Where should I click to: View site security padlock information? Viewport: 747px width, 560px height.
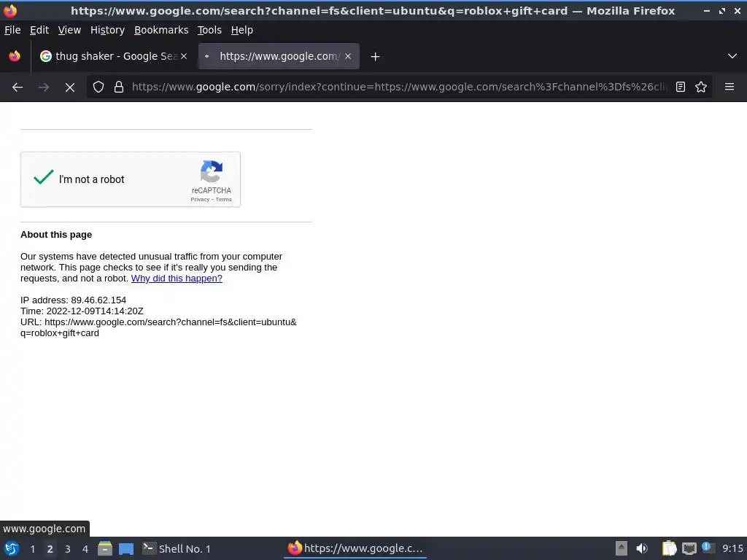119,87
